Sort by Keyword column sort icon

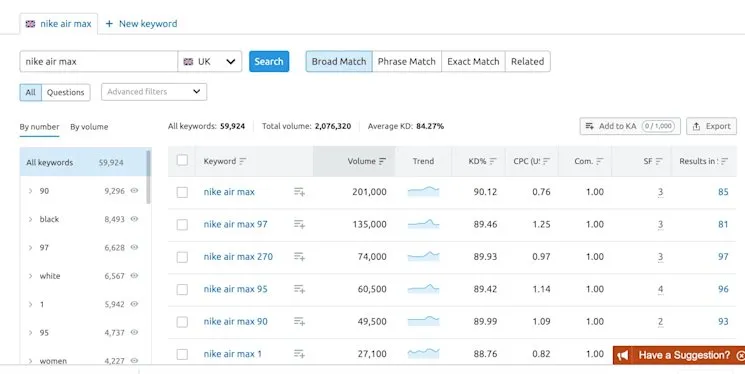[x=243, y=162]
